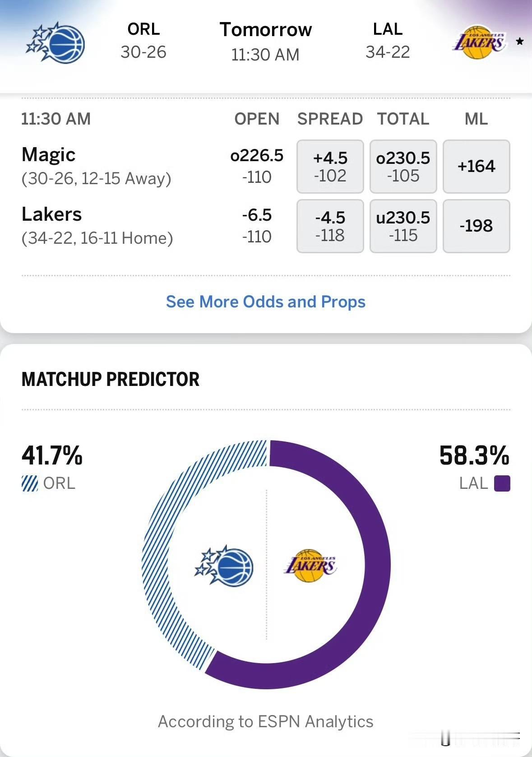The width and height of the screenshot is (532, 757).
Task: Open the Matchup Predictor section header
Action: 110,380
